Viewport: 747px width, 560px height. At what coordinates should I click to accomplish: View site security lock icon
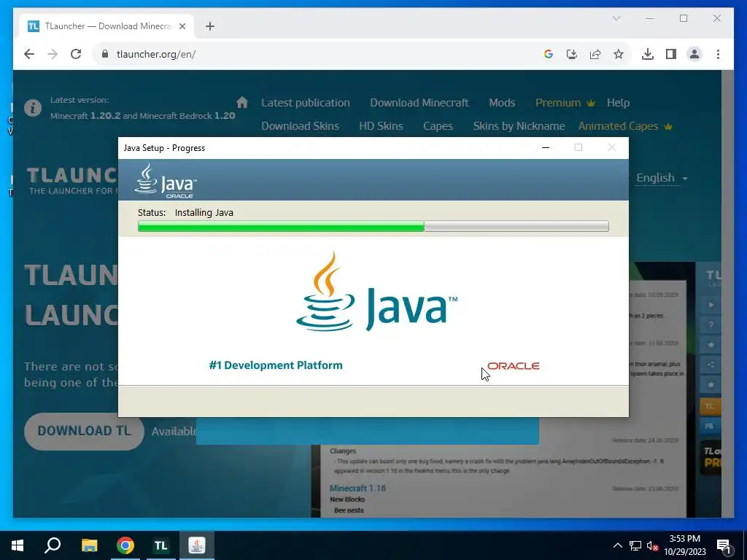105,54
